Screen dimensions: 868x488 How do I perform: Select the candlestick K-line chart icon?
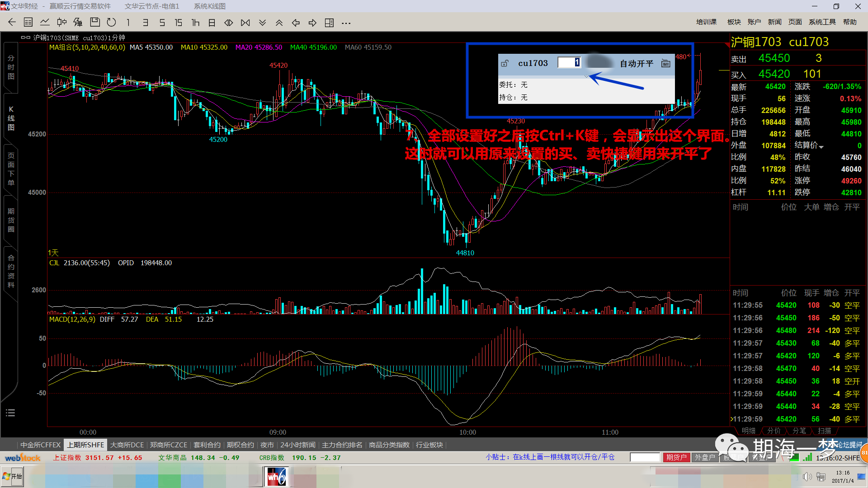(x=62, y=23)
